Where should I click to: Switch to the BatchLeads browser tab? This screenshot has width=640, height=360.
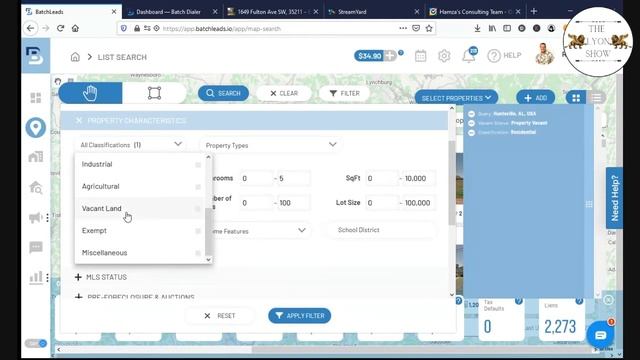click(71, 12)
